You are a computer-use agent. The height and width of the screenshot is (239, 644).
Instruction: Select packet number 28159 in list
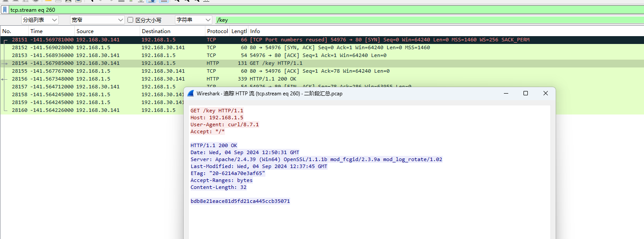(x=20, y=102)
